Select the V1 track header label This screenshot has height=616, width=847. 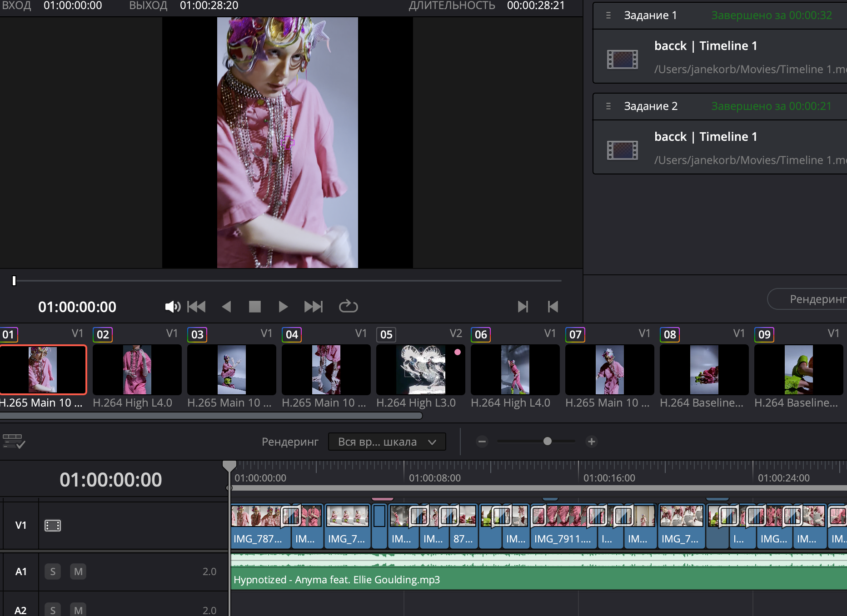click(x=21, y=526)
